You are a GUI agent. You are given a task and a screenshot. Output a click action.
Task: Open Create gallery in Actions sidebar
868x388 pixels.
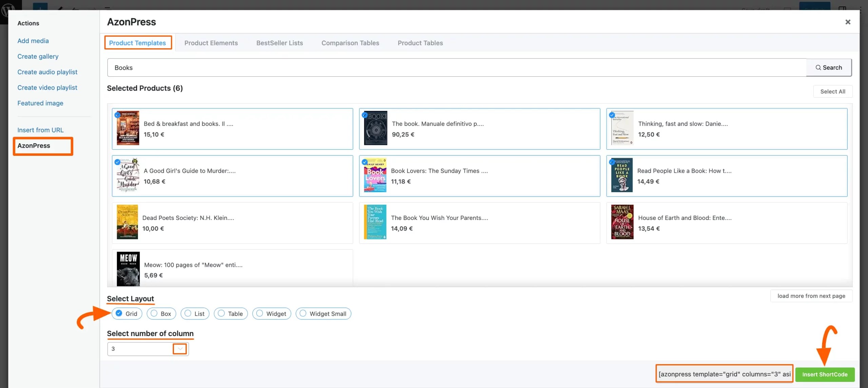click(38, 56)
